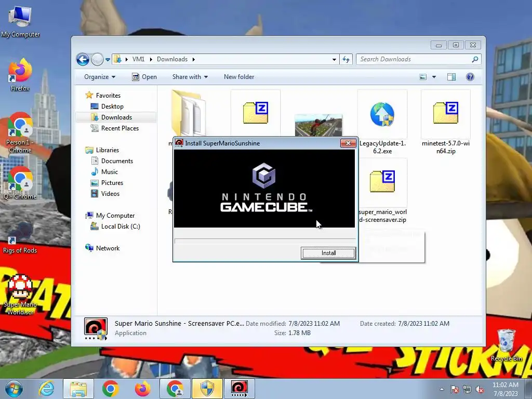The image size is (532, 399).
Task: Select the LegacyUpdate-1.6.2.exe file
Action: point(382,122)
